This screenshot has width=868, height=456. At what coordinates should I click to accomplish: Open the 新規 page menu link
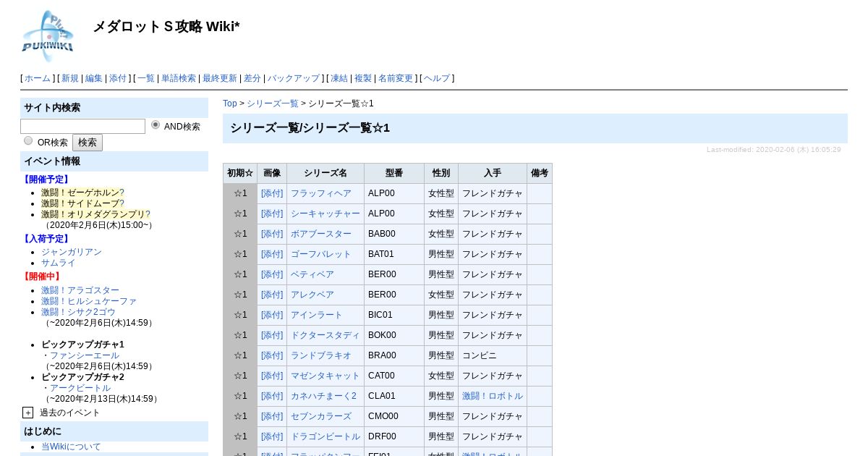[69, 78]
